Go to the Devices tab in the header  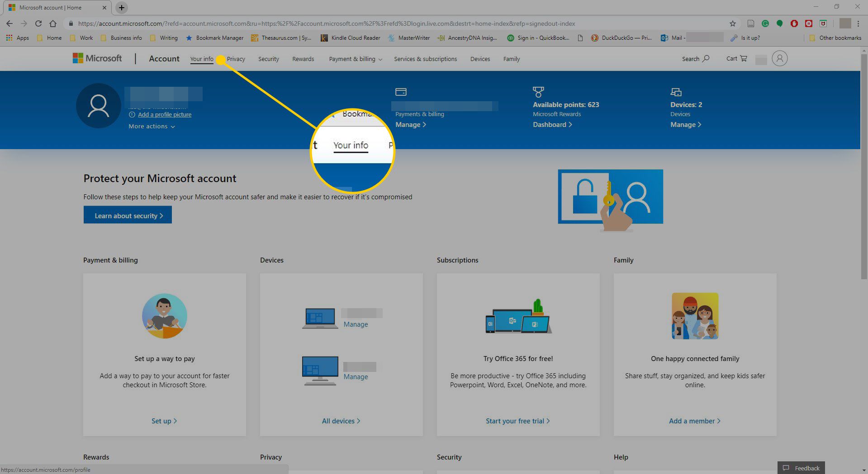480,59
